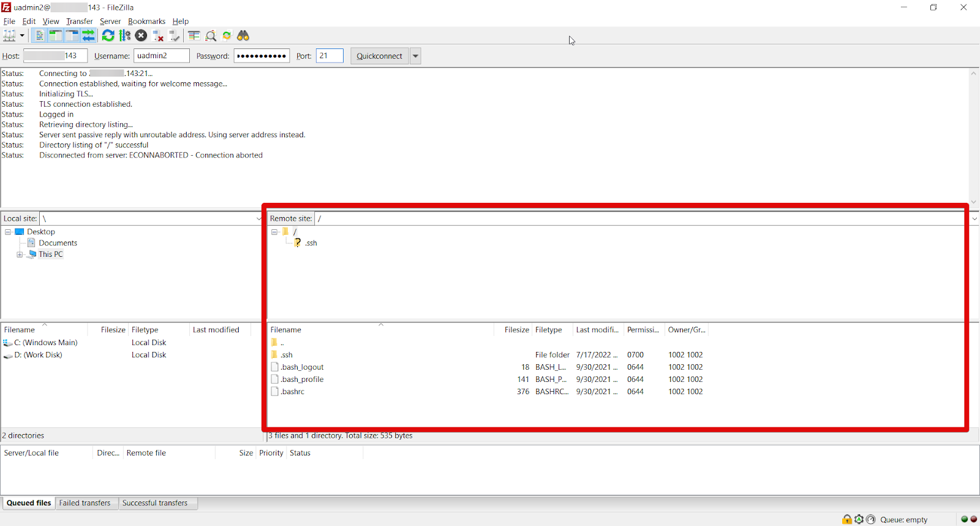This screenshot has width=980, height=526.
Task: Toggle the local directory tree display
Action: click(55, 36)
